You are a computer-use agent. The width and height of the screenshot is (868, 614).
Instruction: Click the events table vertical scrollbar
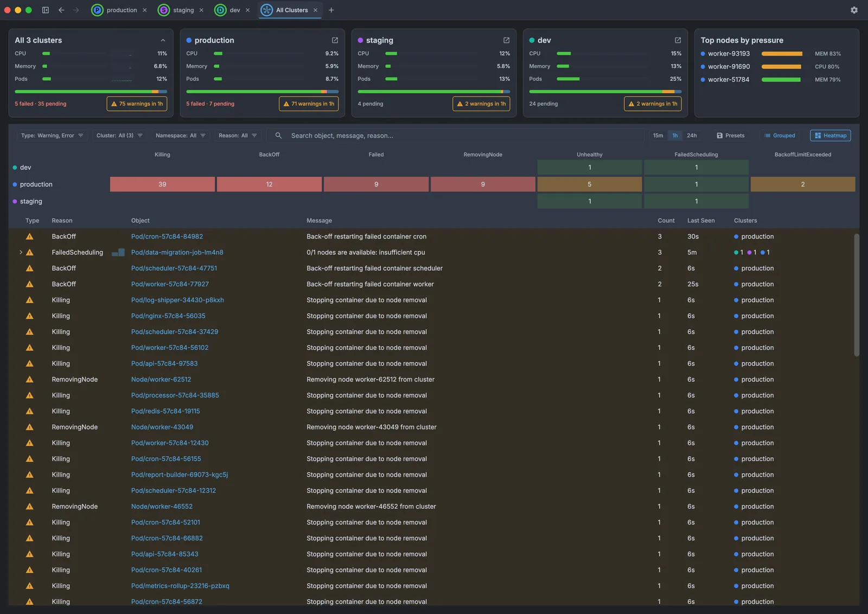click(x=857, y=295)
